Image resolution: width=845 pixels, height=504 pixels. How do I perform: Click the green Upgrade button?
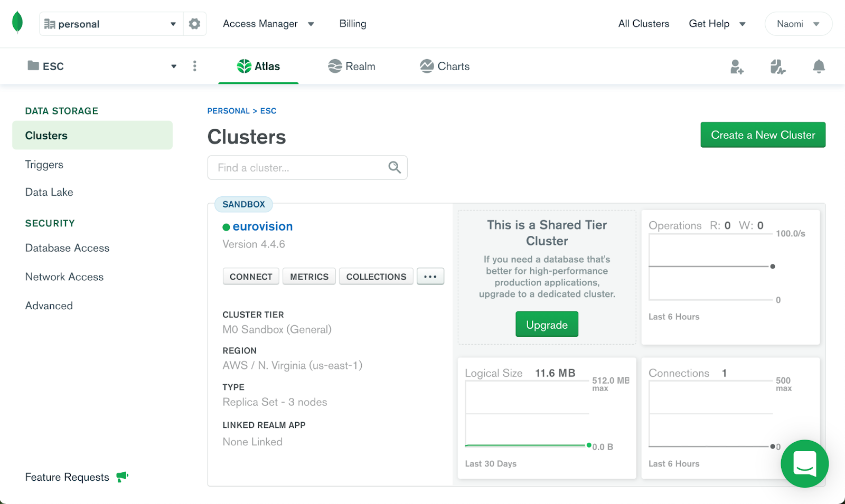(547, 324)
